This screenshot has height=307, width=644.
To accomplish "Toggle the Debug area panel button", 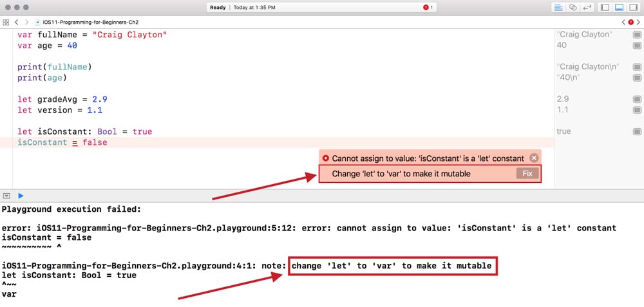I will (620, 7).
